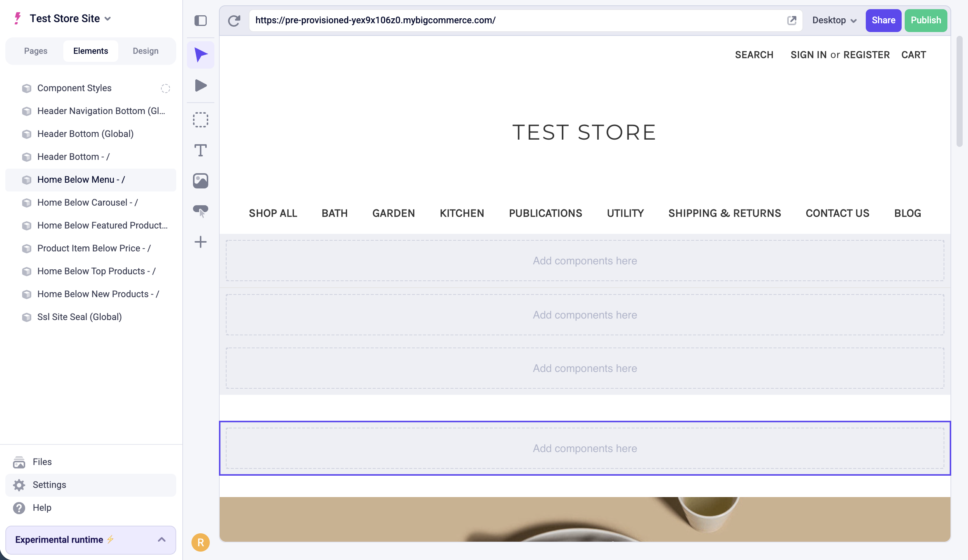Collapse the Experimental runtime panel
The width and height of the screenshot is (968, 560).
click(x=162, y=539)
